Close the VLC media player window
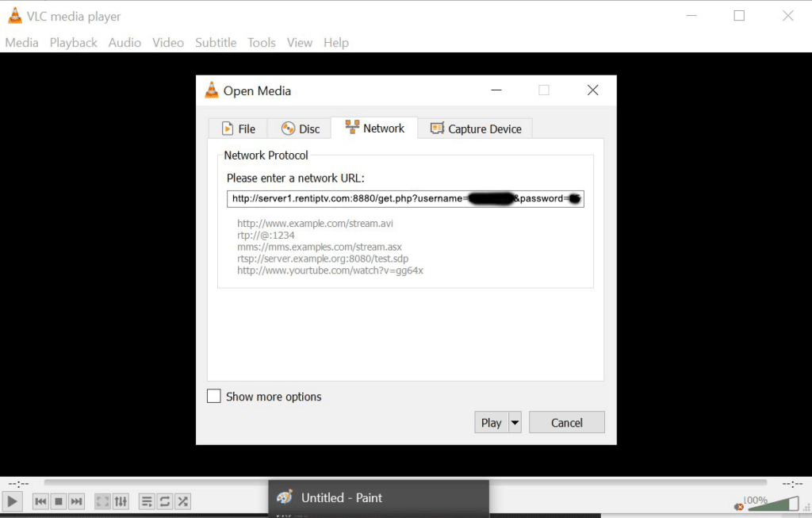 pos(787,16)
